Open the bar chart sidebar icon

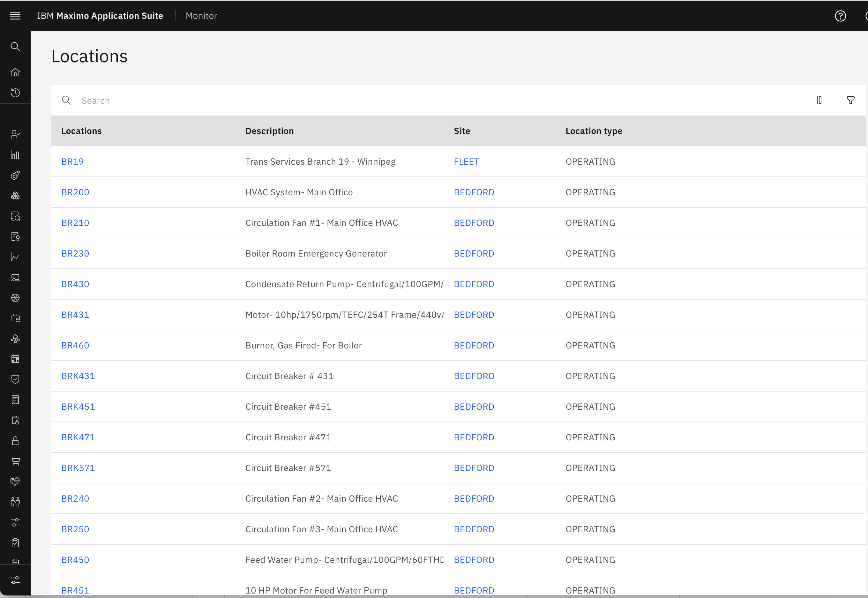click(15, 155)
